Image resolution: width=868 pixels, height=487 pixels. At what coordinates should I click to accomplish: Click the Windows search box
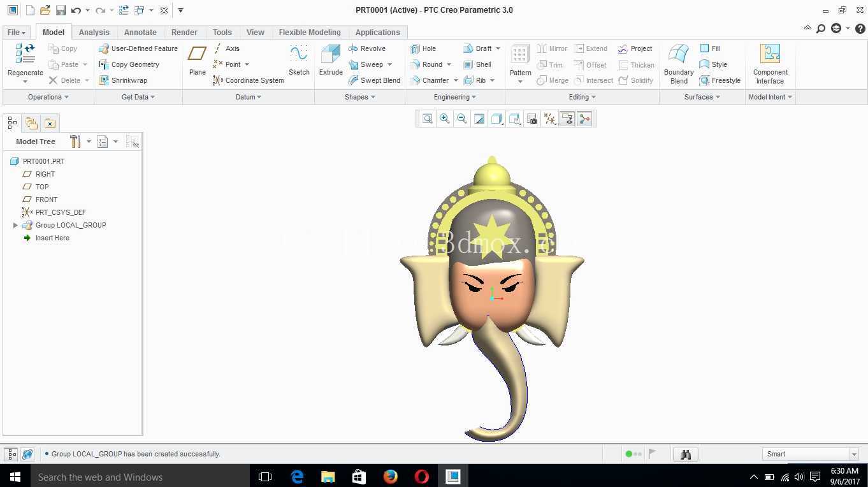point(140,477)
